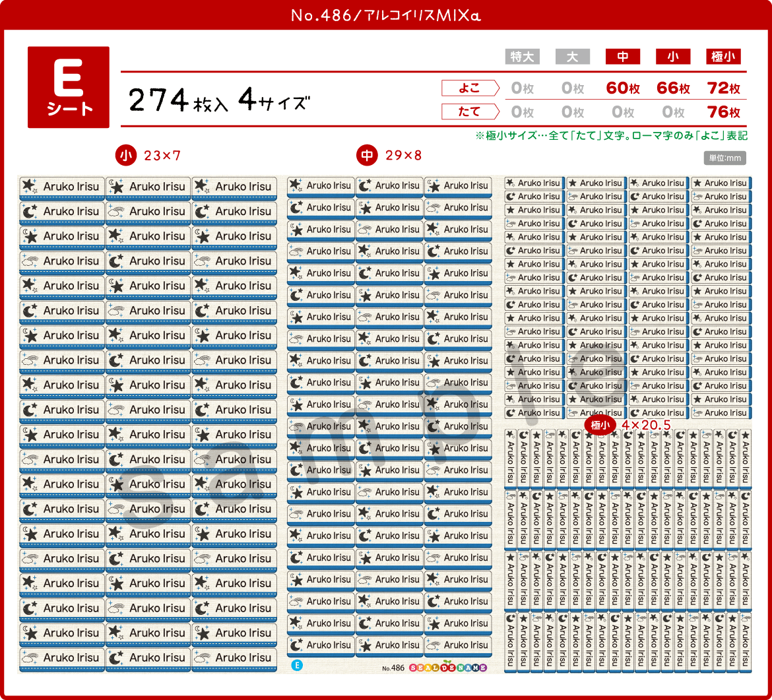The height and width of the screenshot is (700, 772).
Task: Select the 60枚 count
Action: 623,88
